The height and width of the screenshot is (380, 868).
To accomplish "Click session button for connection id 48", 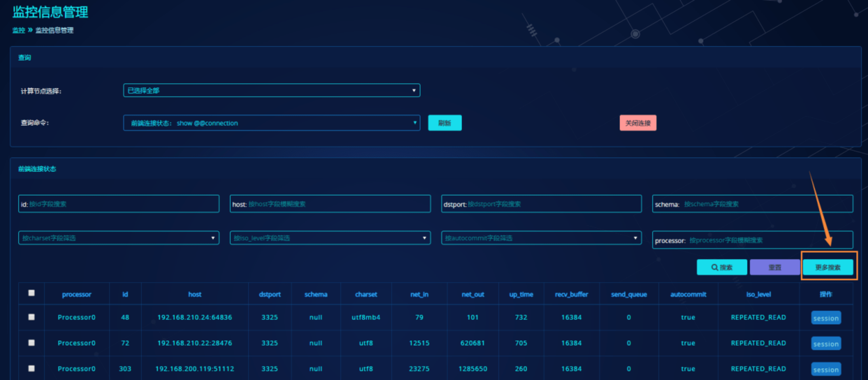I will (826, 318).
